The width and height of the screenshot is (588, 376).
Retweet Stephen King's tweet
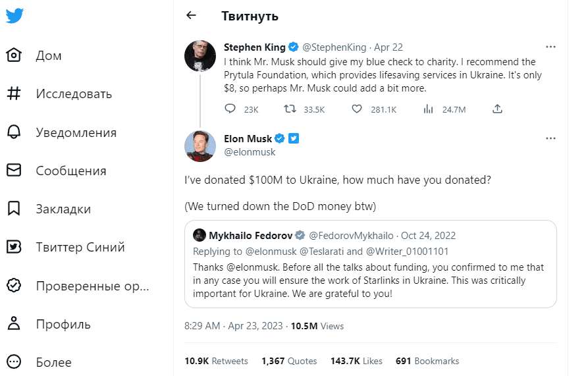(x=289, y=109)
